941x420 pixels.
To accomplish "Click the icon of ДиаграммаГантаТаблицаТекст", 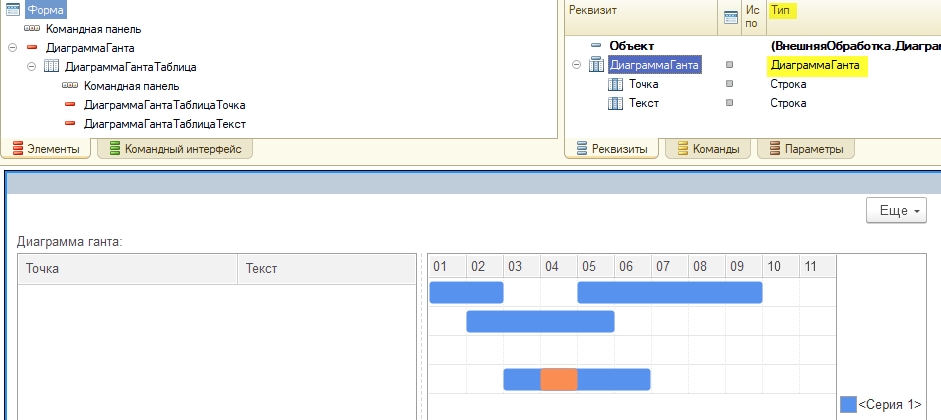I will click(x=70, y=124).
